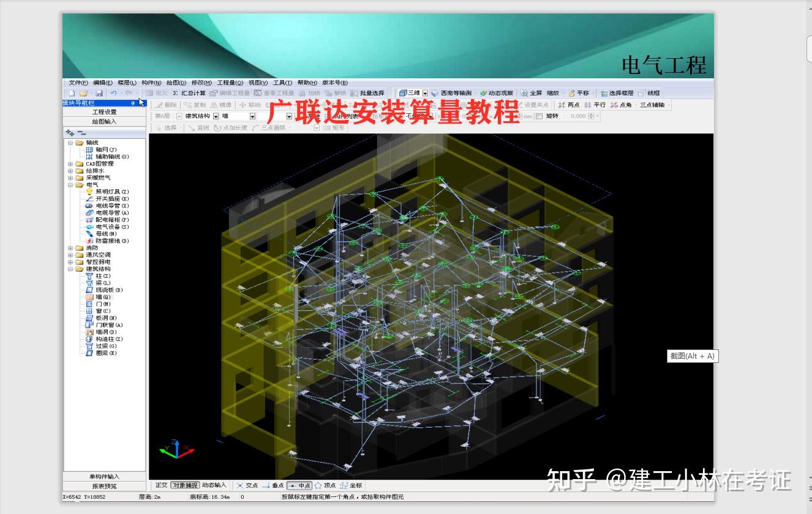Viewport: 812px width, 514px height.
Task: Toggle 顶点 vertex snap
Action: point(325,485)
